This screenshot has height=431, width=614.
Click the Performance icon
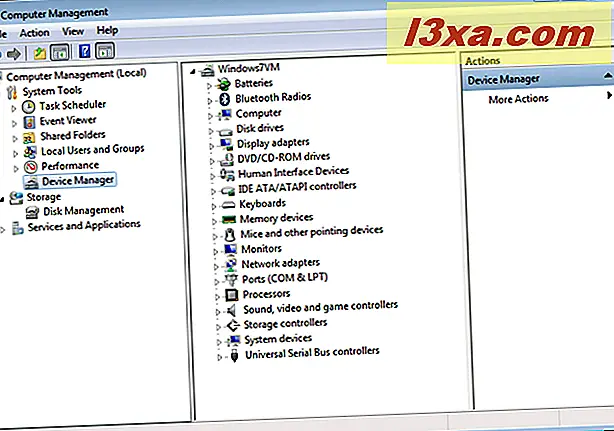31,167
